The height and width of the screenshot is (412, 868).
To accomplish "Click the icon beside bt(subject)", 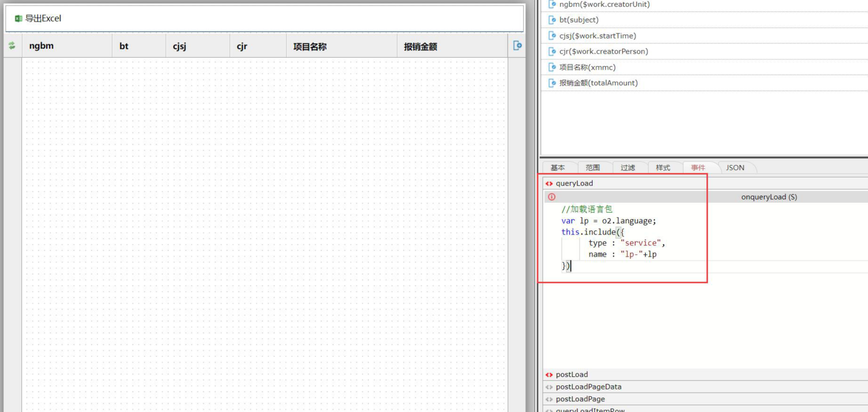I will click(552, 20).
